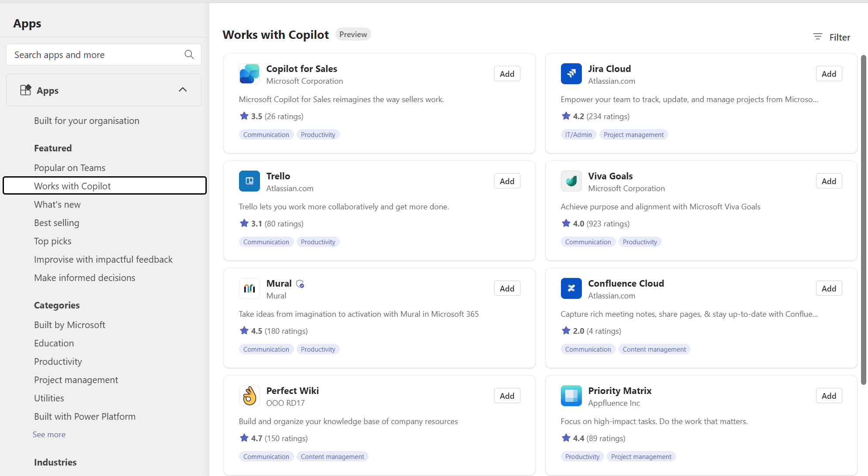Click Communication tag on Mural card

266,349
